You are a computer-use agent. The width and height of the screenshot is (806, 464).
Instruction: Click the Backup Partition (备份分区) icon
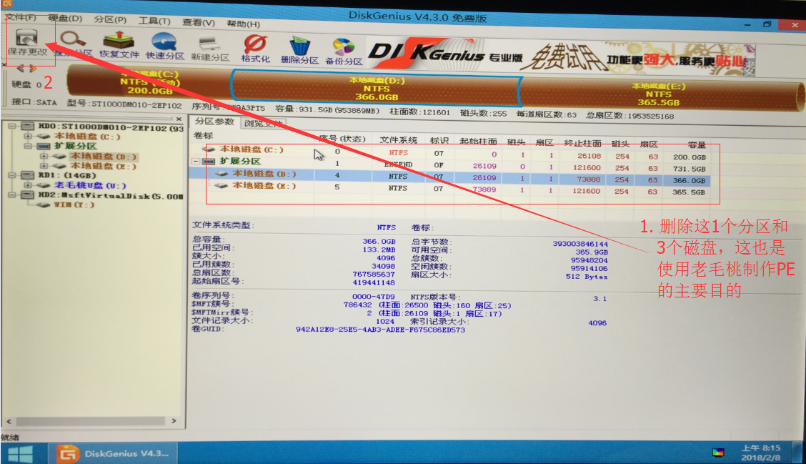(344, 51)
